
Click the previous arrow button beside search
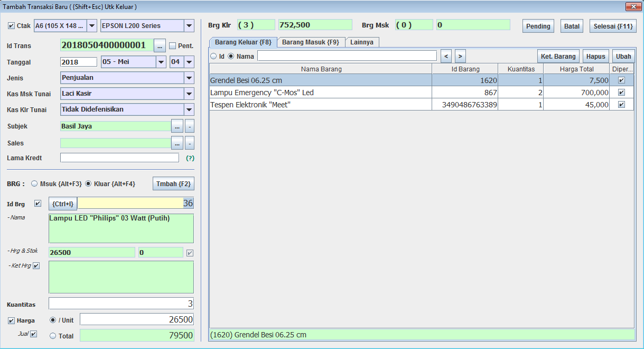446,56
